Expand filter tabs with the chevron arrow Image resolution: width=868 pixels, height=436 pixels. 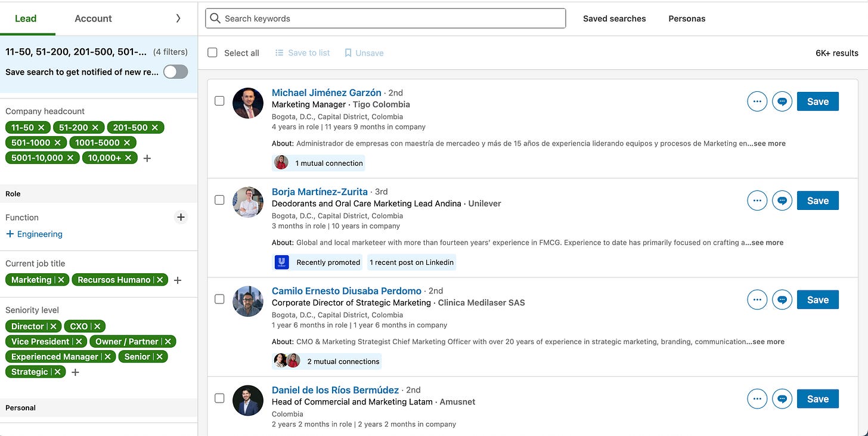178,18
